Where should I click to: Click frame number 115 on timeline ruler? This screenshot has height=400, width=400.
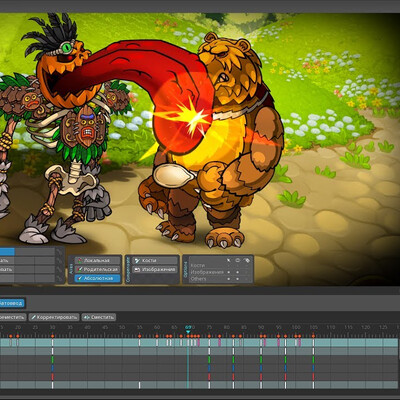348,327
